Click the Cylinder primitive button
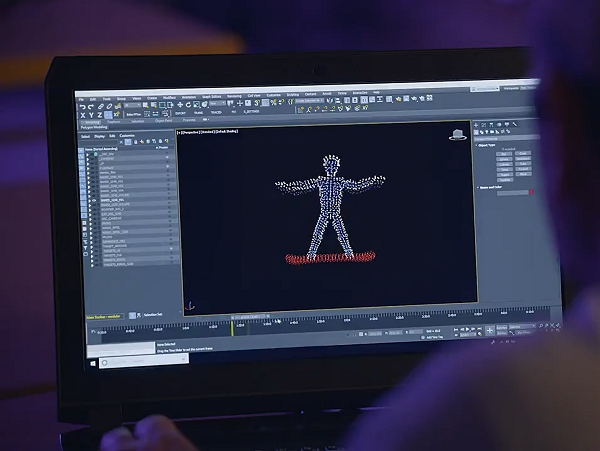This screenshot has height=451, width=600. tap(504, 164)
